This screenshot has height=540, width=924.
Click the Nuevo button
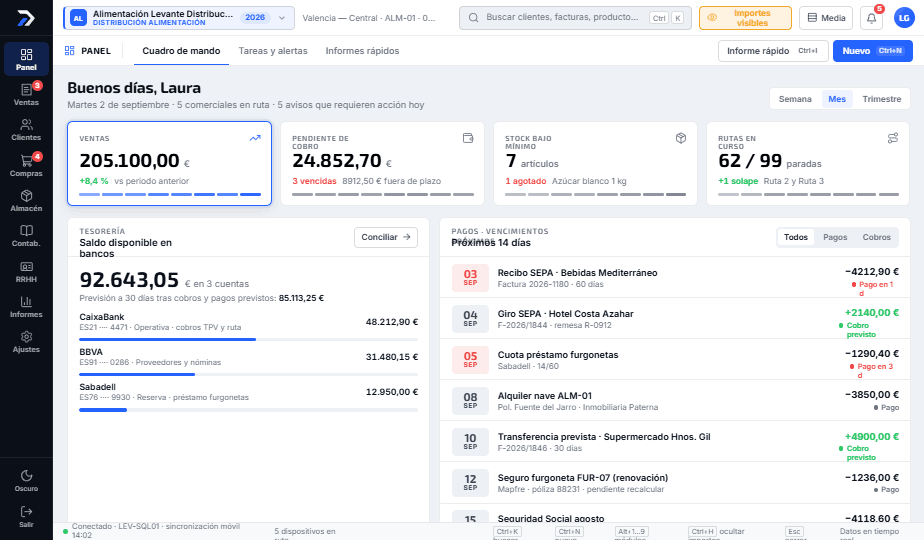pos(873,51)
